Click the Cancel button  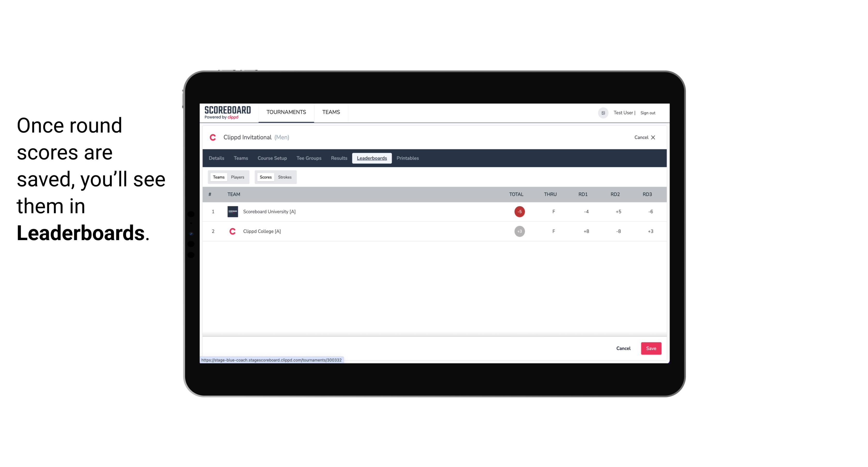click(623, 348)
